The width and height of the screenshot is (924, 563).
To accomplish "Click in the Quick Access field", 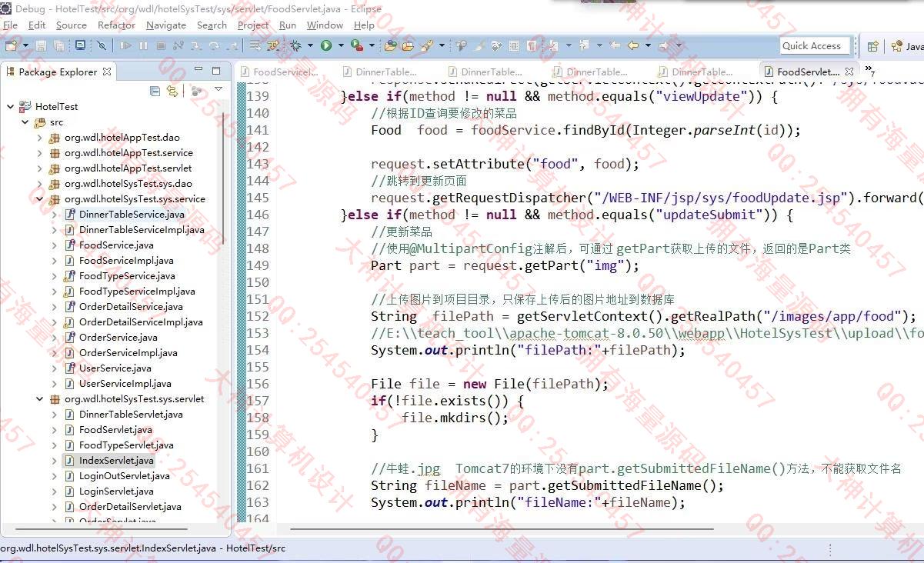I will pos(815,46).
